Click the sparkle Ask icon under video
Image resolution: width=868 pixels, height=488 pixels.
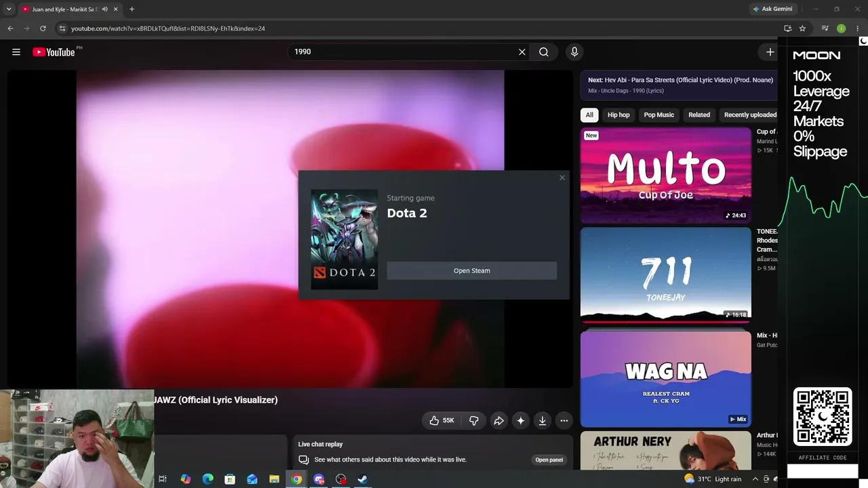pyautogui.click(x=521, y=420)
